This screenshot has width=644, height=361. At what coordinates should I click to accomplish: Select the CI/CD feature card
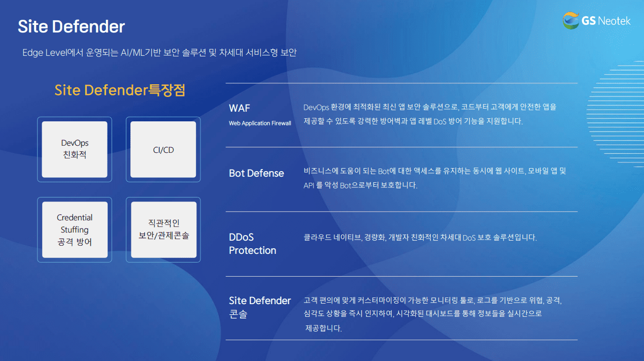pos(163,149)
